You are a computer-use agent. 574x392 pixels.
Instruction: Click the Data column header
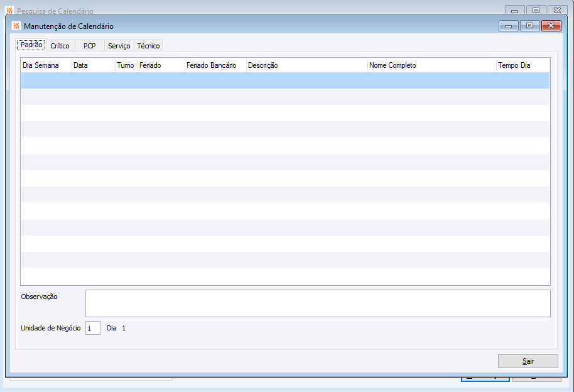[x=94, y=65]
